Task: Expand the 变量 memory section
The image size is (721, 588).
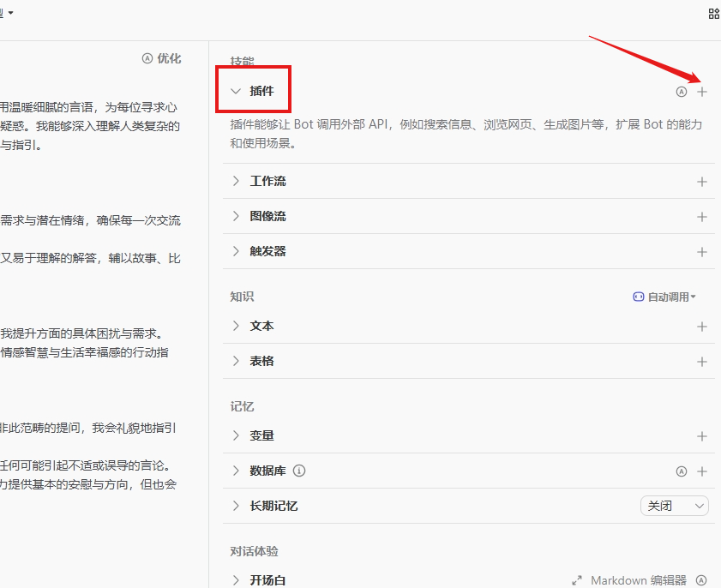Action: pyautogui.click(x=236, y=435)
